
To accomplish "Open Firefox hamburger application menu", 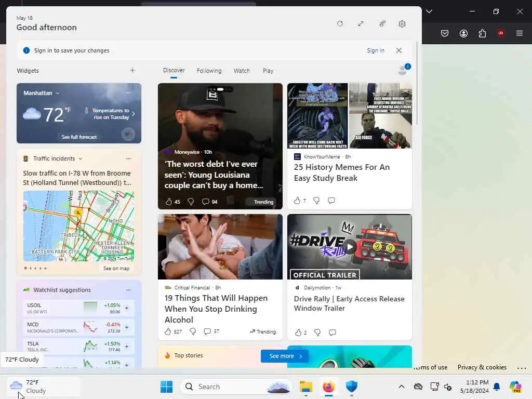I will point(520,33).
